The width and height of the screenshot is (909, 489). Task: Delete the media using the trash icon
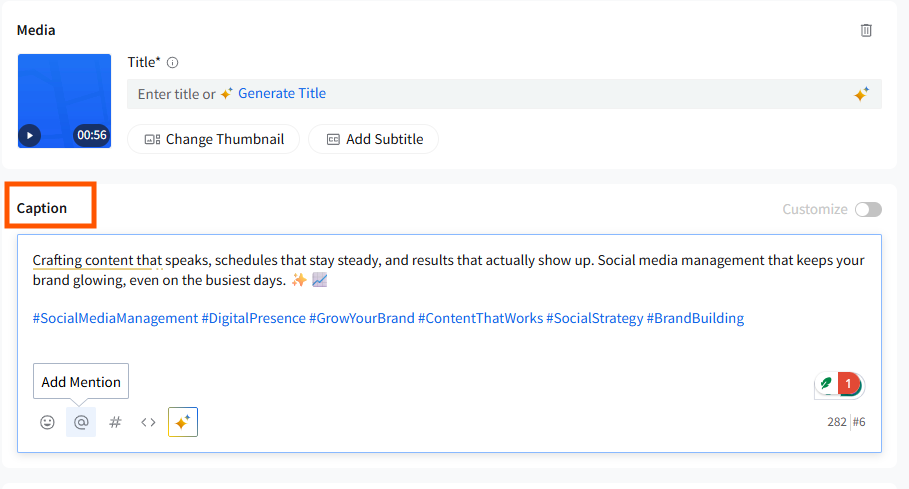pos(866,30)
